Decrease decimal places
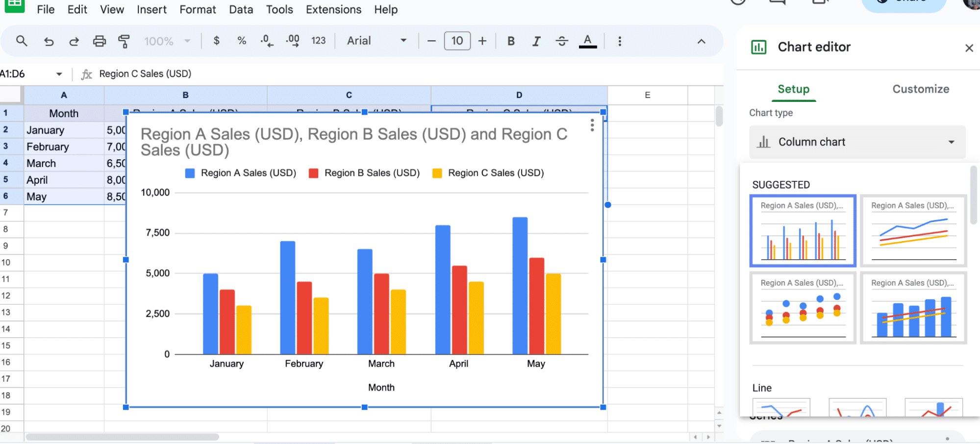Image resolution: width=980 pixels, height=444 pixels. pos(267,41)
